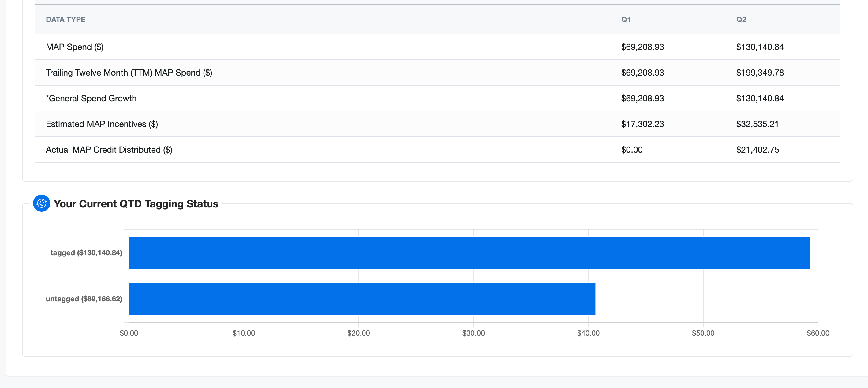Click the Estimated MAP Incentives ($) label
Screen dimensions: 868x388
[102, 124]
